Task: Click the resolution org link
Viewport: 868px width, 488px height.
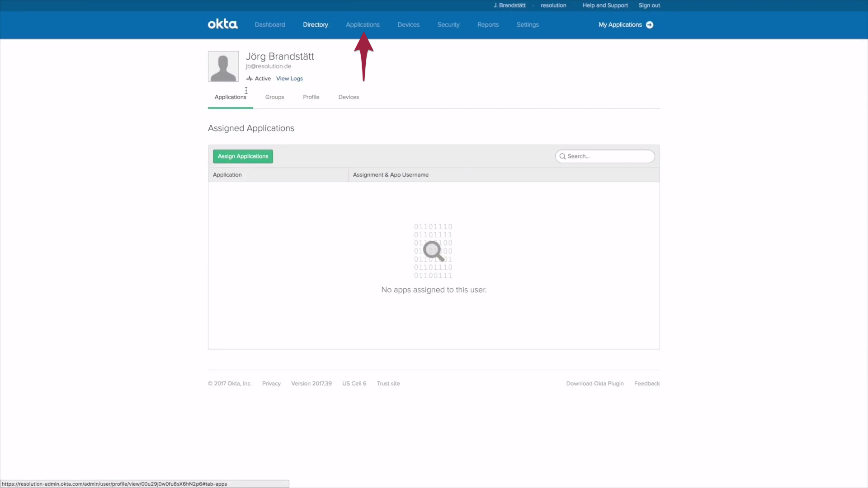Action: [553, 5]
